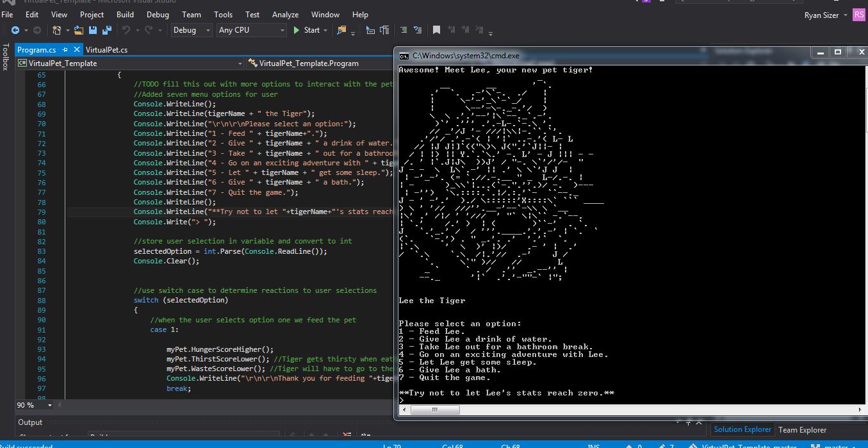Open the Window menu
Screen dimensions: 868x448
pos(325,14)
